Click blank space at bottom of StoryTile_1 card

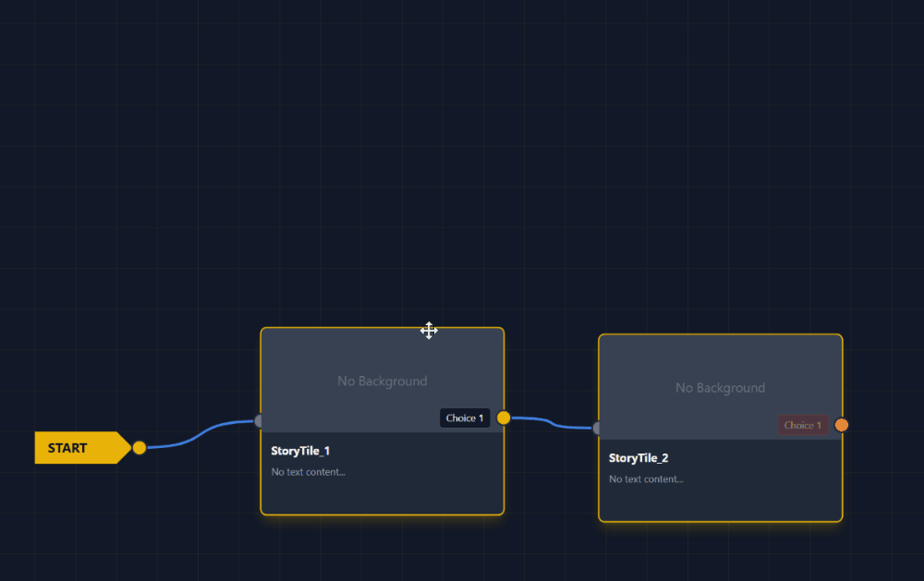pos(382,497)
